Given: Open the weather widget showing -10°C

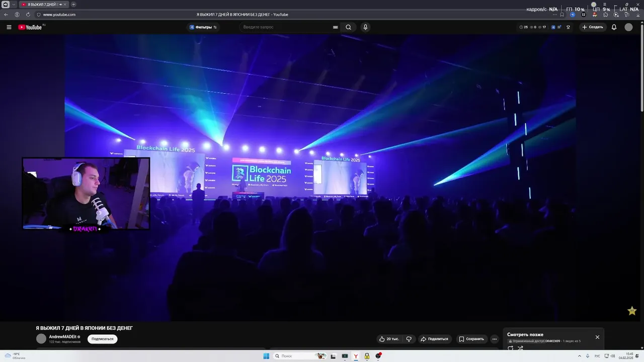Looking at the screenshot, I should pos(15,356).
